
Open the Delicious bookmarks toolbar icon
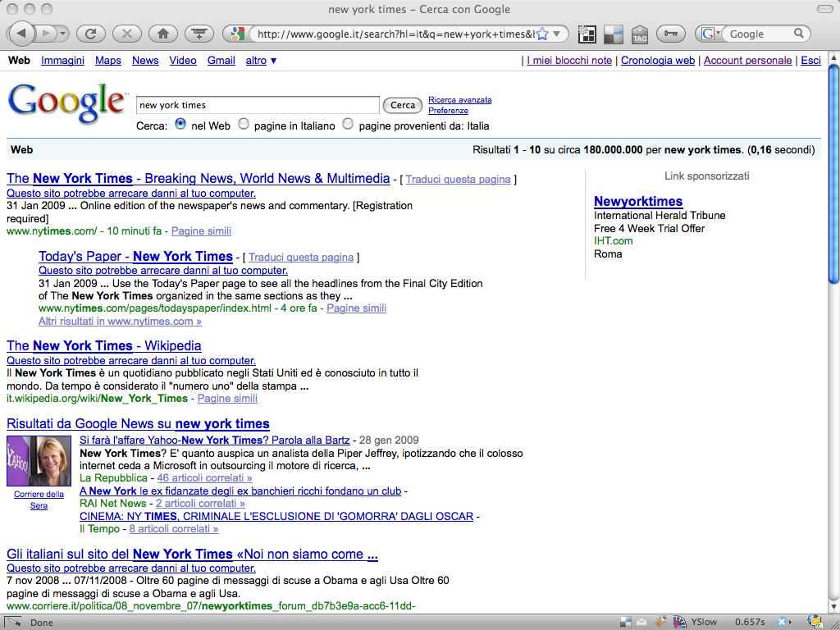(614, 34)
